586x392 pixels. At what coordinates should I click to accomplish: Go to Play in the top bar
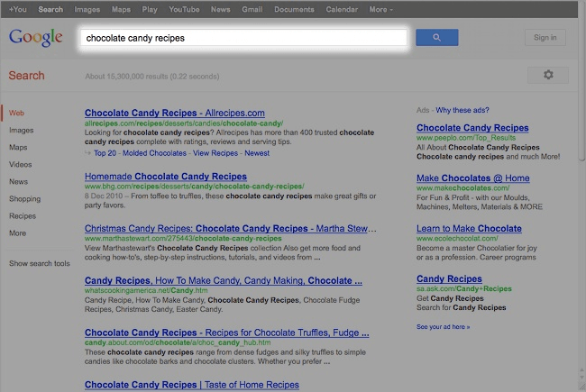(150, 9)
